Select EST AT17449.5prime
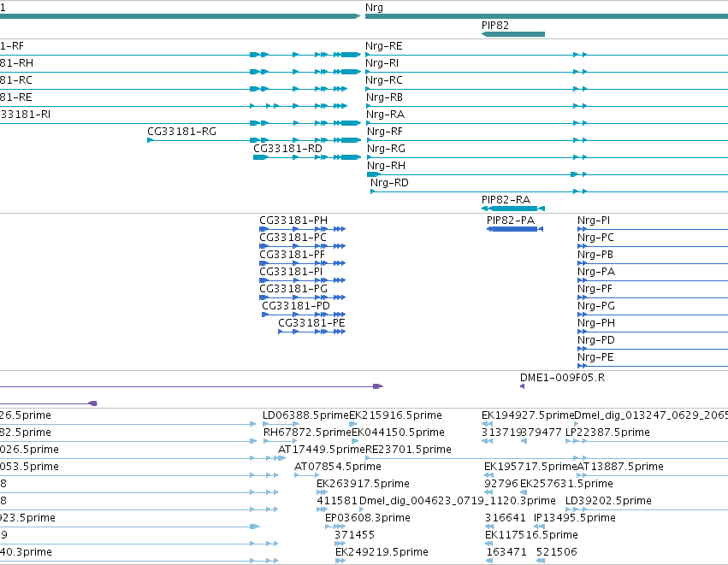The image size is (728, 565). [x=322, y=450]
